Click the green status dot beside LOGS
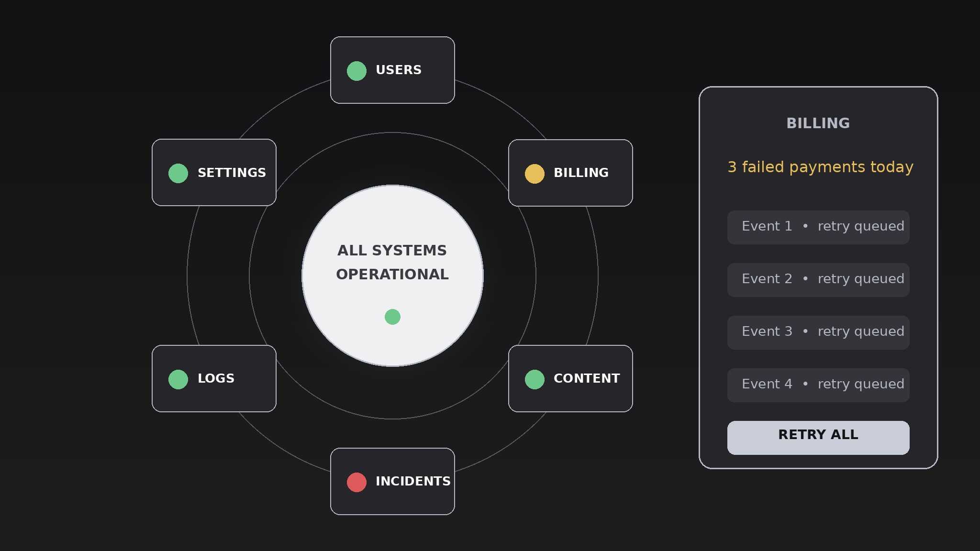The width and height of the screenshot is (980, 551). pos(178,379)
